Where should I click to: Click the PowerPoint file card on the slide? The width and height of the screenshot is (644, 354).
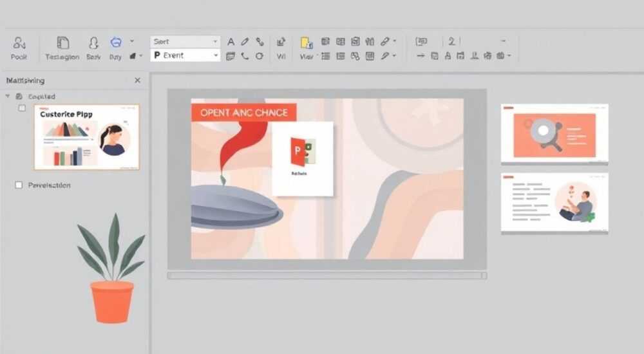pos(303,159)
